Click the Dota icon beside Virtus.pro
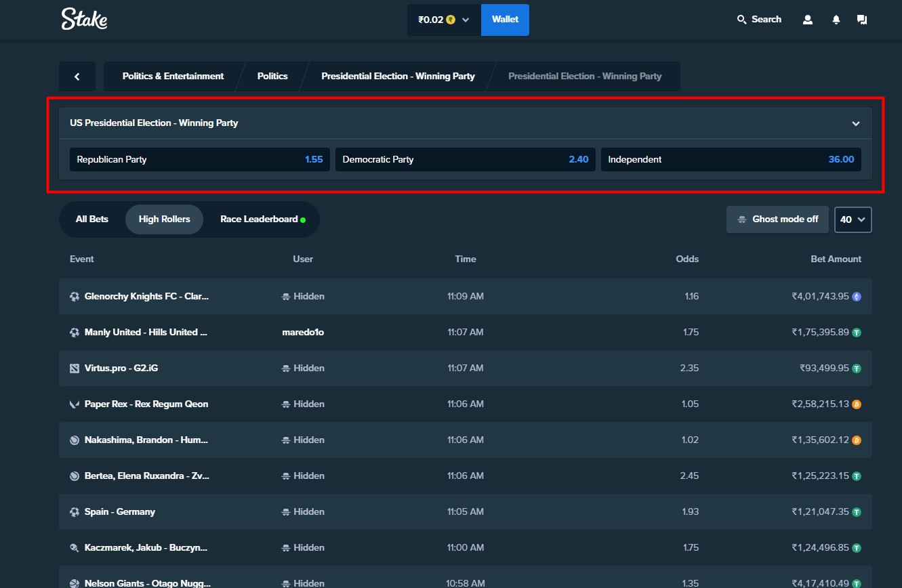This screenshot has height=588, width=902. (x=75, y=368)
